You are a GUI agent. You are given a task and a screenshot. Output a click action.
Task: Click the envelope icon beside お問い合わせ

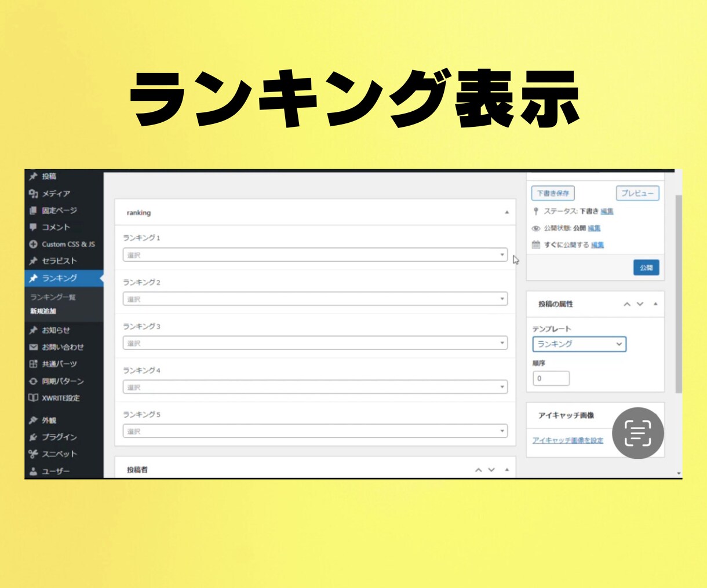(34, 347)
